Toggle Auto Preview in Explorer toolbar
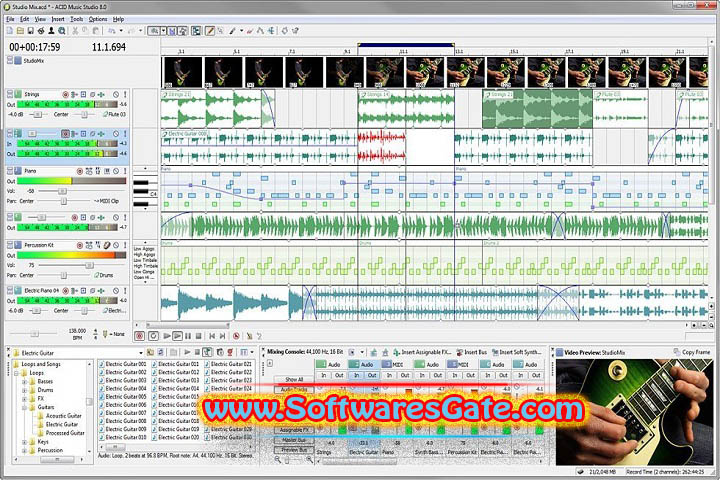 207,352
